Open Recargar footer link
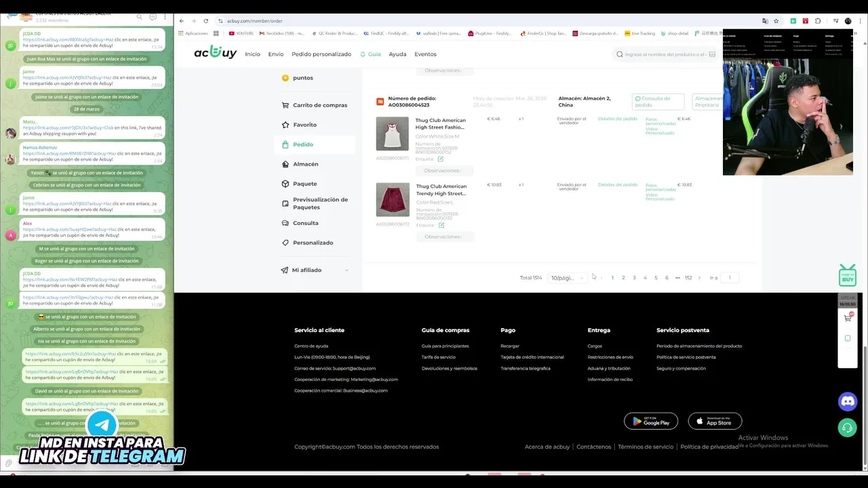 coord(510,346)
